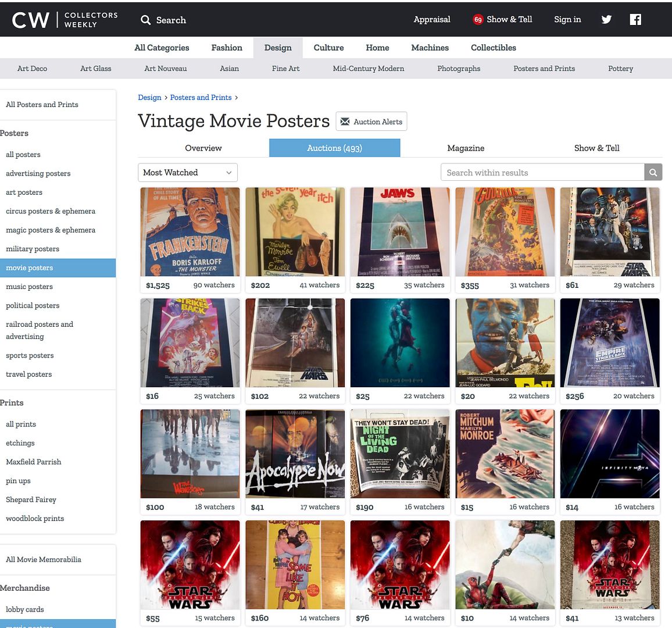This screenshot has width=672, height=628.
Task: Open the Twitter bird icon
Action: (606, 19)
